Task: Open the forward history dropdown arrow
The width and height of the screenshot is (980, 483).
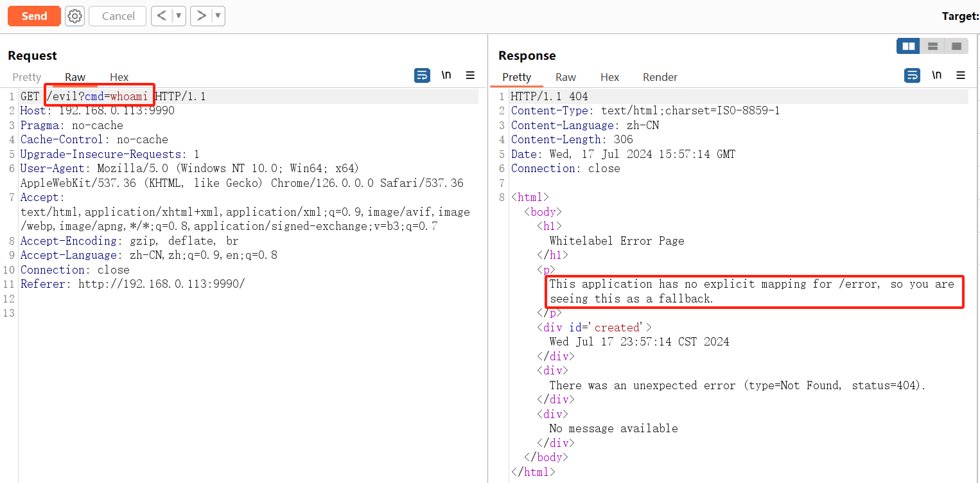Action: [218, 16]
